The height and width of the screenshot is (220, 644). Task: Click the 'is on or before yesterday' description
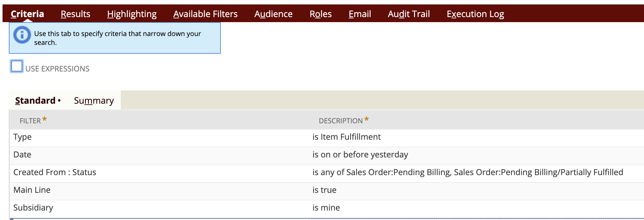[360, 155]
